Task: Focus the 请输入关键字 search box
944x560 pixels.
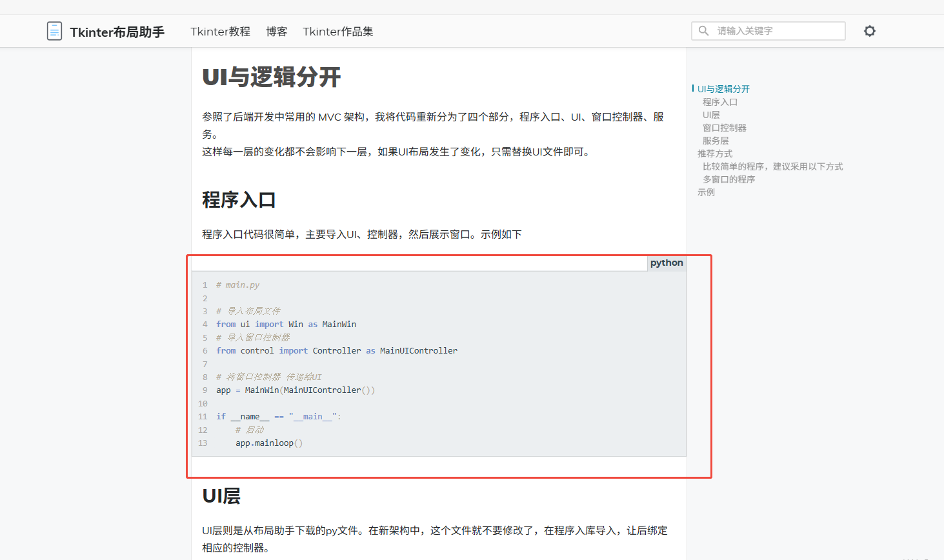Action: pyautogui.click(x=768, y=31)
